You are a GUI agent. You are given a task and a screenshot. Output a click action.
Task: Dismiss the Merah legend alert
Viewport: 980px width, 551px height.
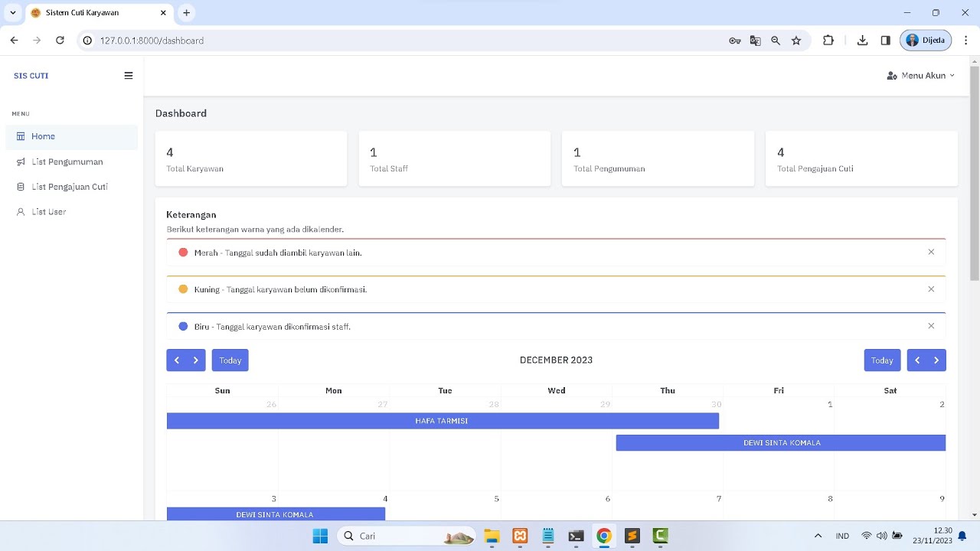coord(931,252)
